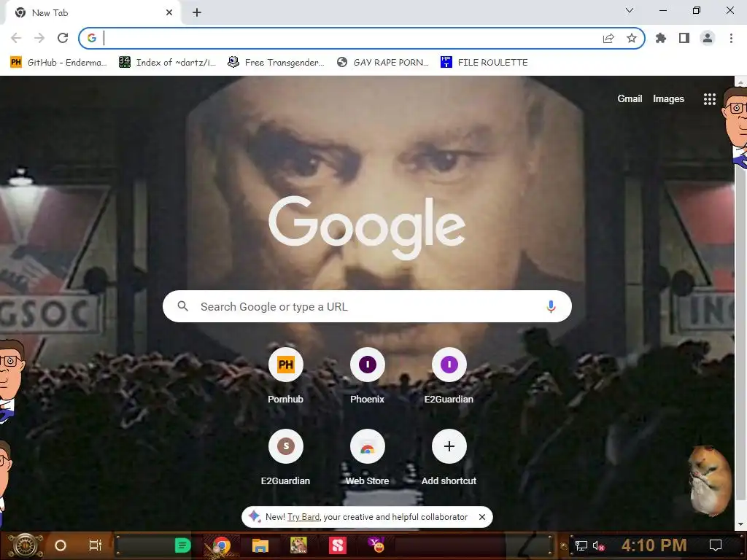Unmute using the muted volume tray icon
The height and width of the screenshot is (560, 747).
point(599,545)
